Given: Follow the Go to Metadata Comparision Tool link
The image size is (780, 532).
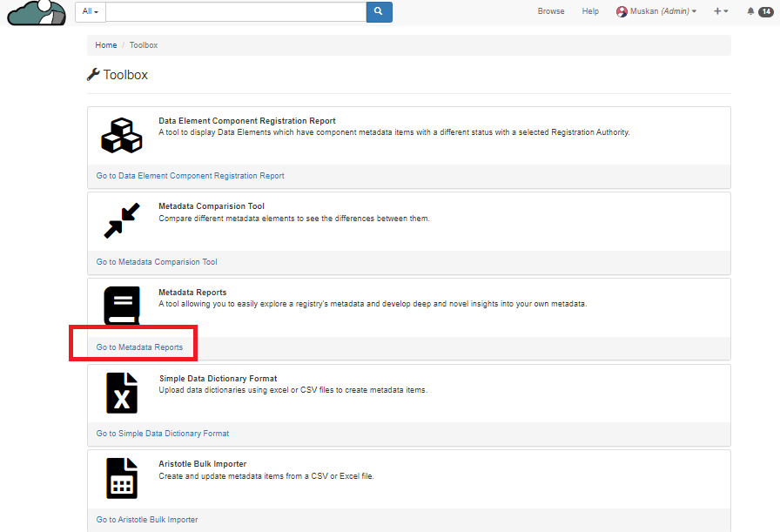Looking at the screenshot, I should point(157,262).
